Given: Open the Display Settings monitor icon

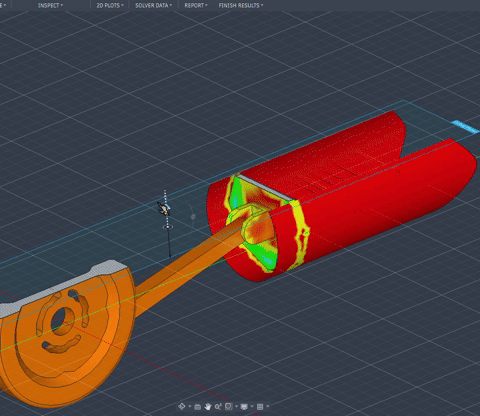Looking at the screenshot, I should pyautogui.click(x=244, y=407).
